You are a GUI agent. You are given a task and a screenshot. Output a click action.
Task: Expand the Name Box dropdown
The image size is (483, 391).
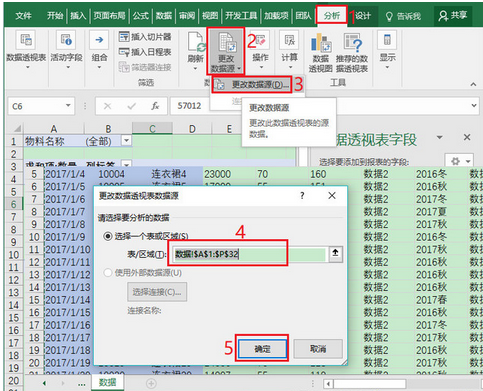(x=68, y=106)
